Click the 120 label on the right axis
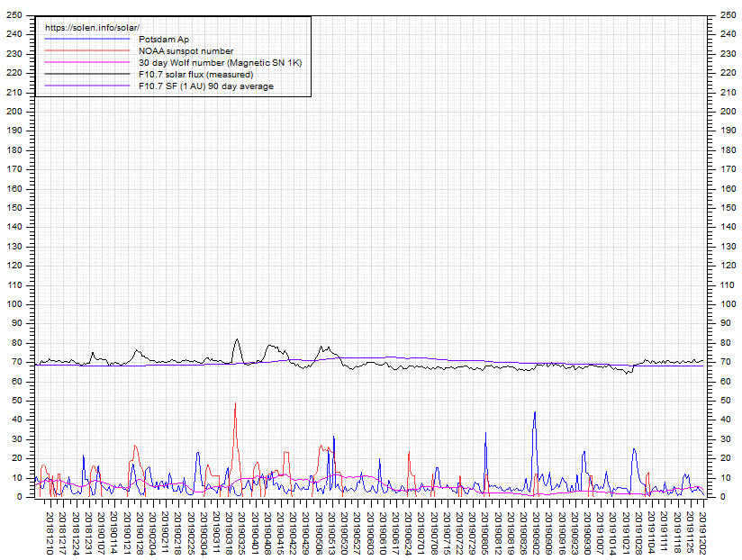 [x=728, y=266]
